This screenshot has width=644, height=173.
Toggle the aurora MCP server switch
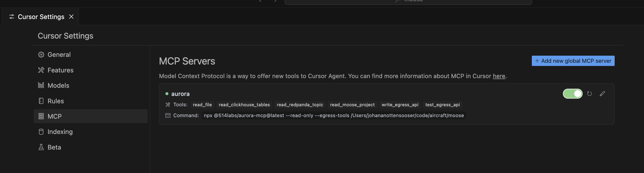(572, 93)
